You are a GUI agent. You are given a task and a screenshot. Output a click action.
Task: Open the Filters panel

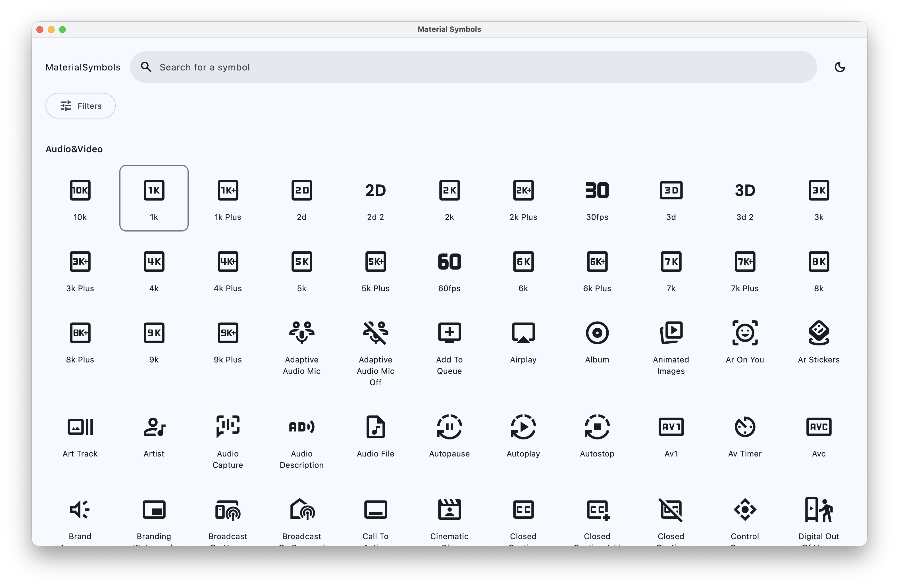pos(80,106)
